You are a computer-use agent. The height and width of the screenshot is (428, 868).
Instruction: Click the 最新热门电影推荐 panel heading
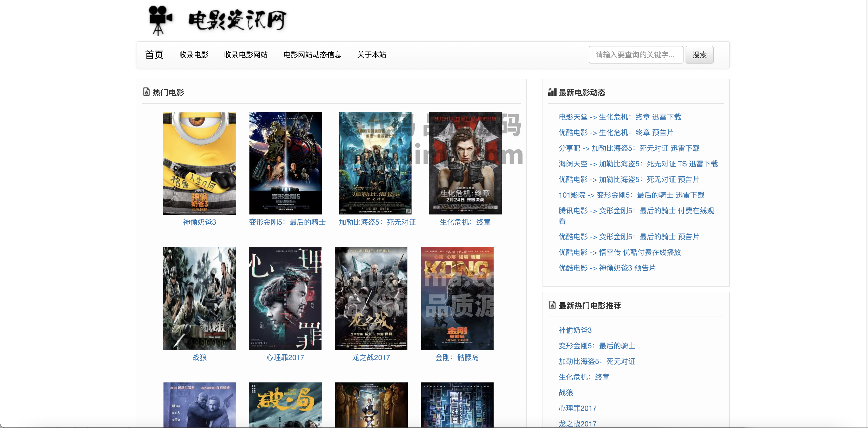pyautogui.click(x=590, y=306)
